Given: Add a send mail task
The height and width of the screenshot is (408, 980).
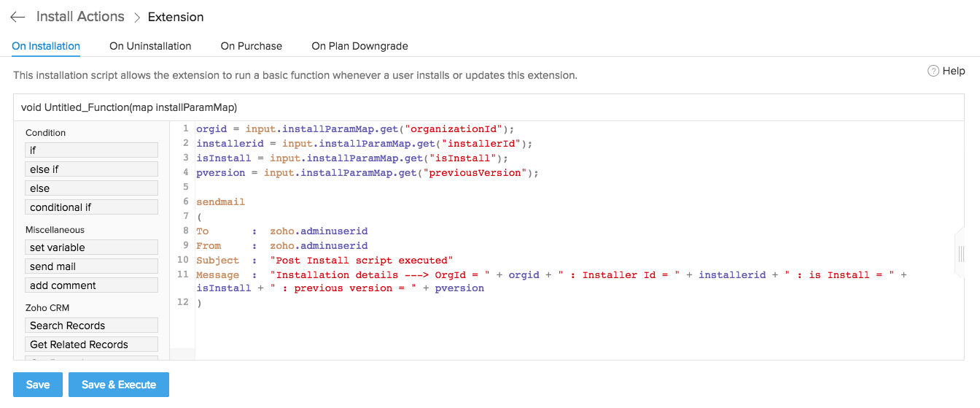Looking at the screenshot, I should 92,266.
